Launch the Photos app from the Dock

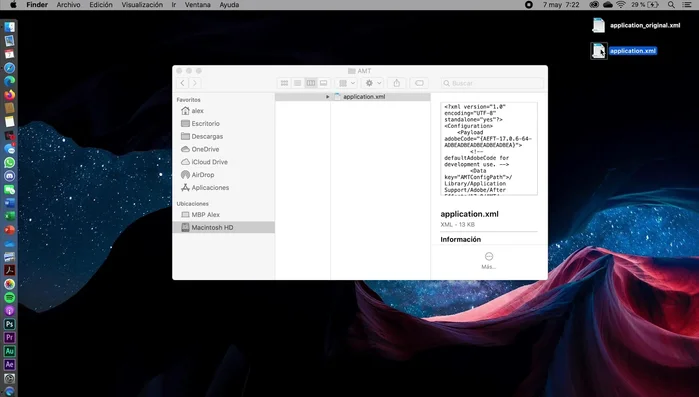tap(9, 284)
